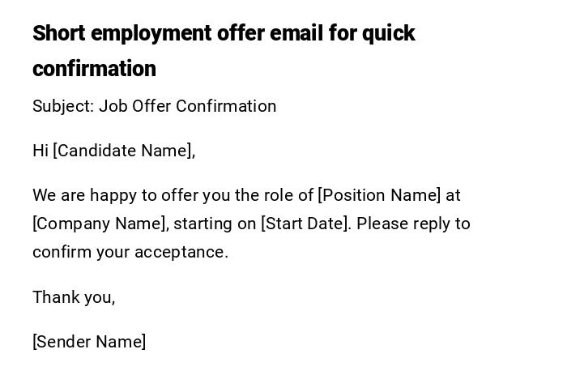Screen dimensions: 567x392
Task: Click the word "starting" in the body
Action: point(202,224)
